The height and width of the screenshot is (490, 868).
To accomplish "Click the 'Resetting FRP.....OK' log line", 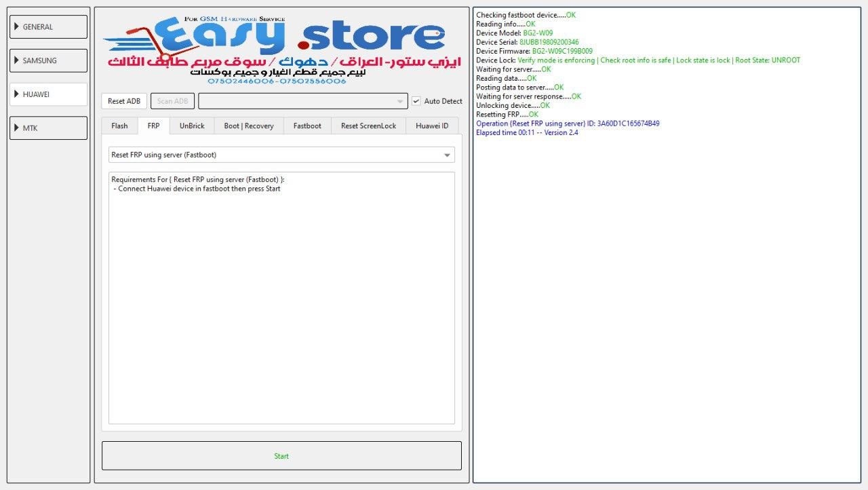I will point(507,114).
